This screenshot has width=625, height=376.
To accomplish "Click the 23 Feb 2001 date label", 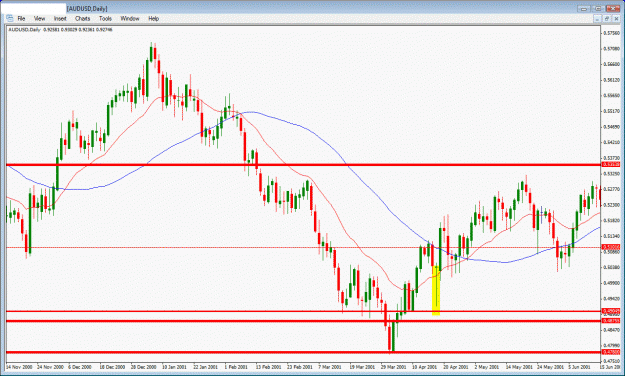I will (x=299, y=367).
